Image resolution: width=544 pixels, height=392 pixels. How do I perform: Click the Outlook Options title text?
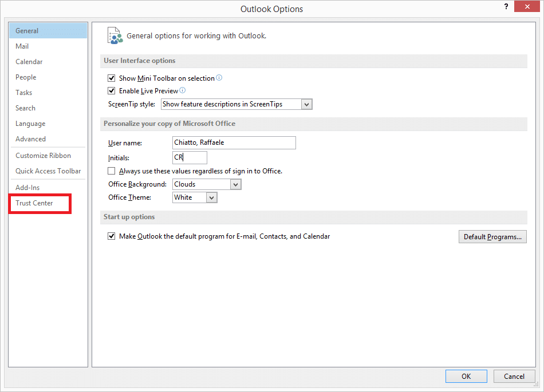coord(271,9)
